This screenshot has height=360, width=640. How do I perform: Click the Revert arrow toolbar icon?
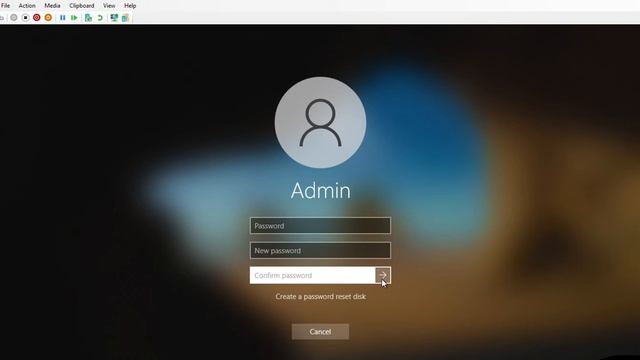tap(100, 18)
